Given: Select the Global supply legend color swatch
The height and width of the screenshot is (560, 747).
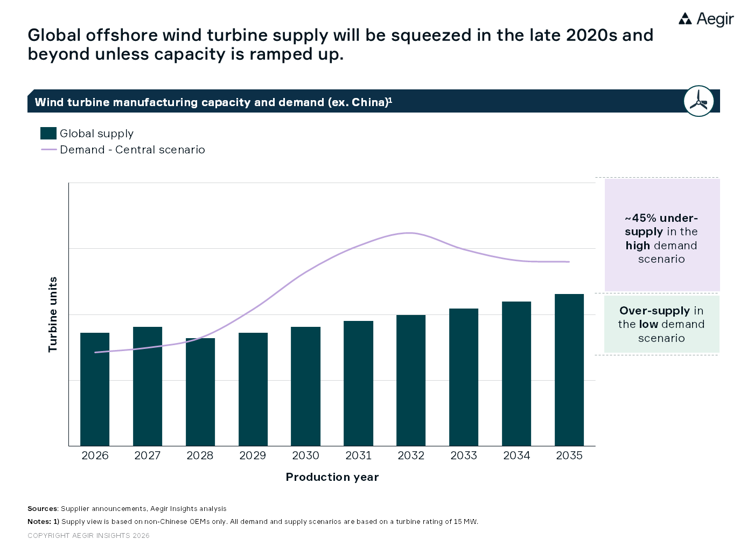Looking at the screenshot, I should pyautogui.click(x=48, y=134).
